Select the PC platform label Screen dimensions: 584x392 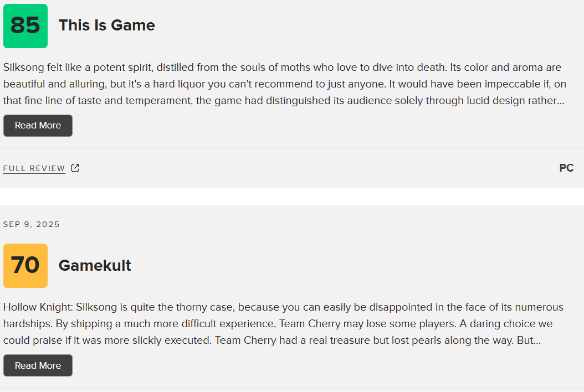pyautogui.click(x=566, y=168)
